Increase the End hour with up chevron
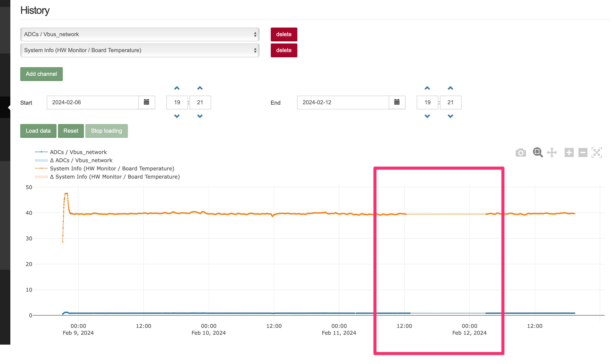 click(x=427, y=88)
